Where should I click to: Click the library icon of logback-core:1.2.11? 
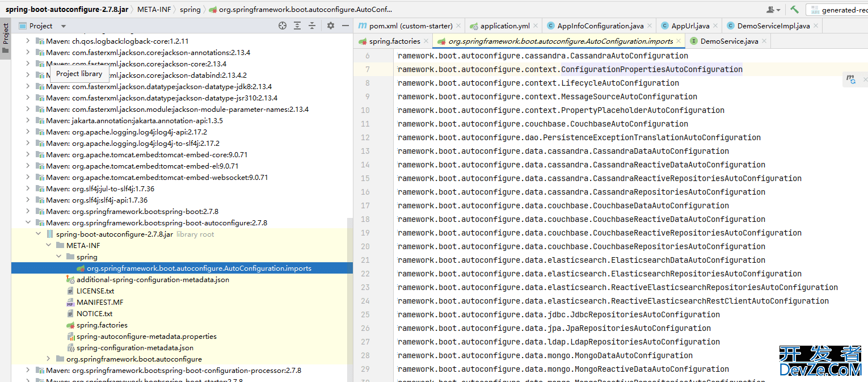(x=40, y=41)
